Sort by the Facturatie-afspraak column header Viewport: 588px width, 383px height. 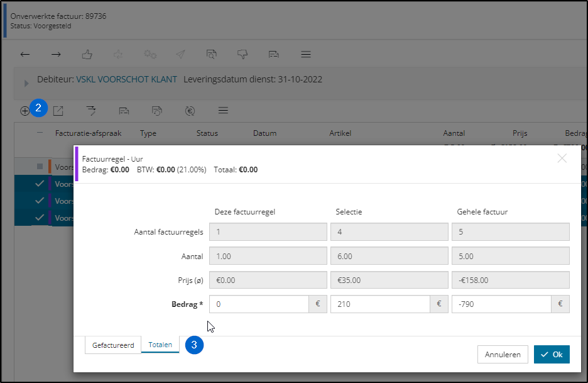tap(88, 133)
